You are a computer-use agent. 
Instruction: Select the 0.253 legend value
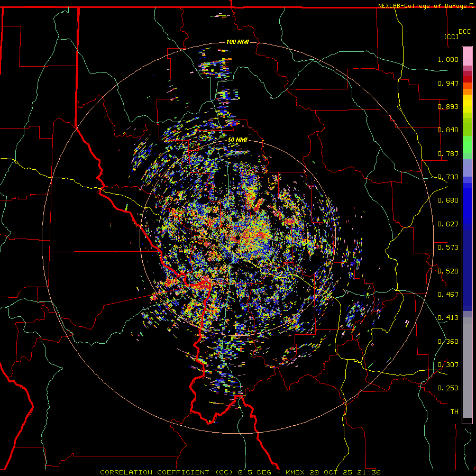(x=448, y=388)
